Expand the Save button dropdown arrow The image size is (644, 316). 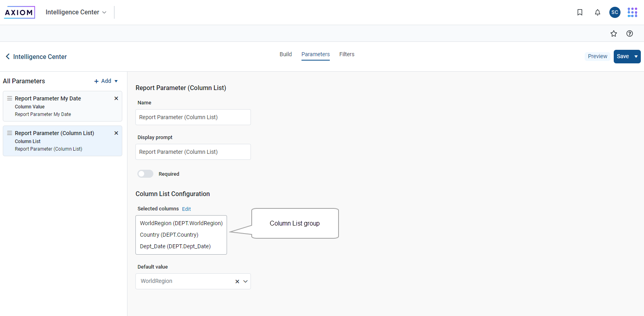point(636,57)
